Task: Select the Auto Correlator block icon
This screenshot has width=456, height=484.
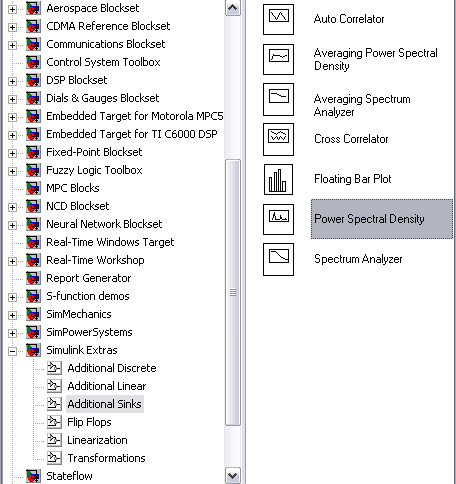Action: 278,19
